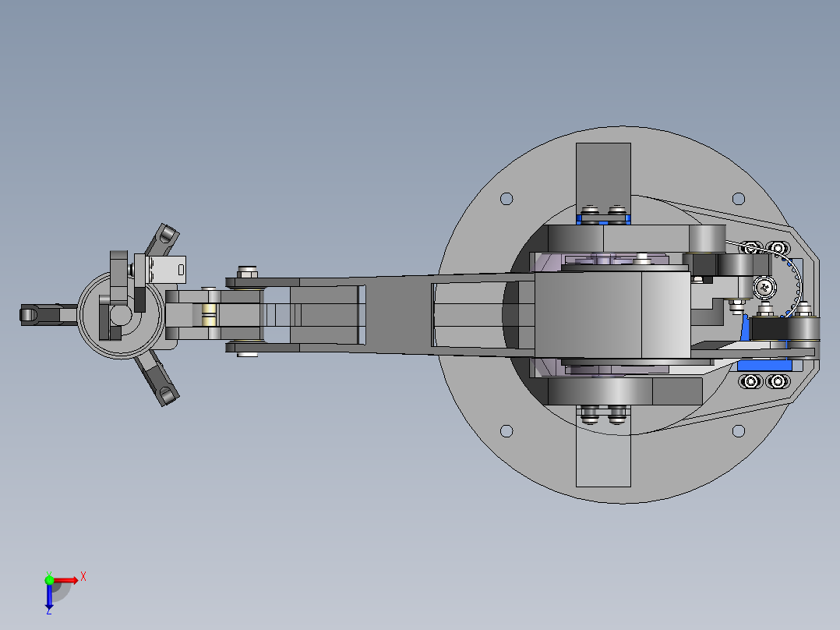Select the Phillips-head screw near the belt pulley
This screenshot has height=630, width=840.
click(764, 288)
